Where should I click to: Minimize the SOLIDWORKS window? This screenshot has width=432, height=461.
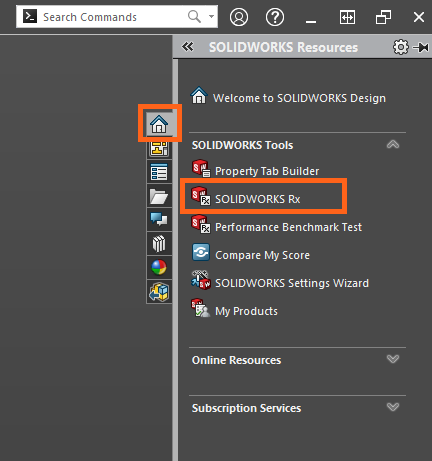click(311, 21)
